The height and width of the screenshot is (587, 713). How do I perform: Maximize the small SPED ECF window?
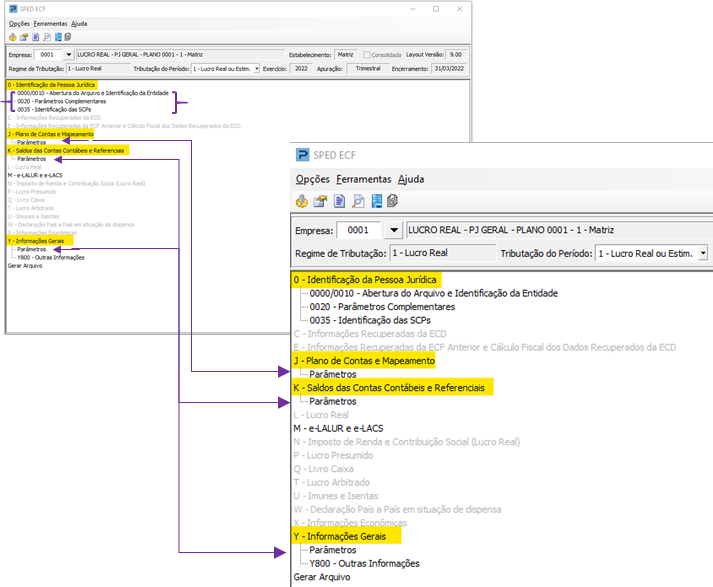[x=436, y=9]
